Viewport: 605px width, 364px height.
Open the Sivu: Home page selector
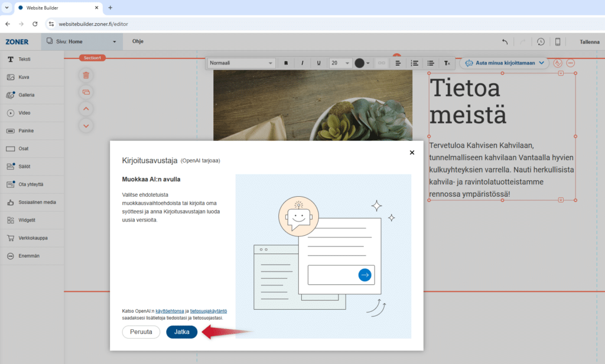[x=82, y=41]
